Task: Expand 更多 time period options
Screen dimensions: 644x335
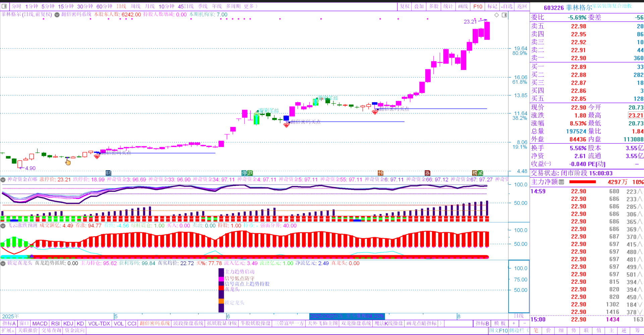Action: [x=251, y=6]
